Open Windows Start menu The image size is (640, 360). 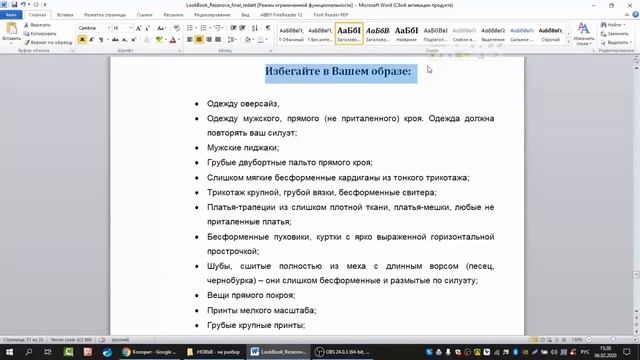pos(9,352)
